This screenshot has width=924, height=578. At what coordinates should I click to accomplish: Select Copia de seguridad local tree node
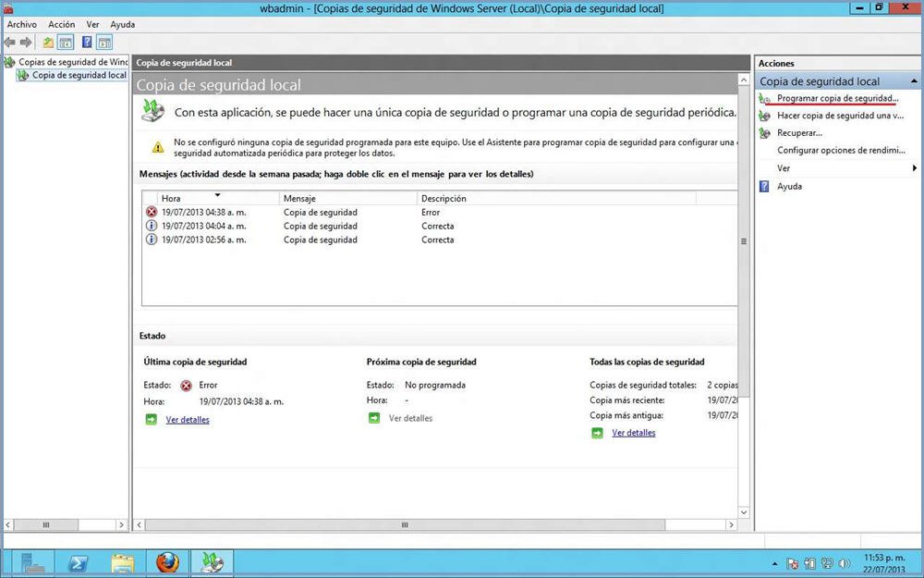click(x=79, y=75)
